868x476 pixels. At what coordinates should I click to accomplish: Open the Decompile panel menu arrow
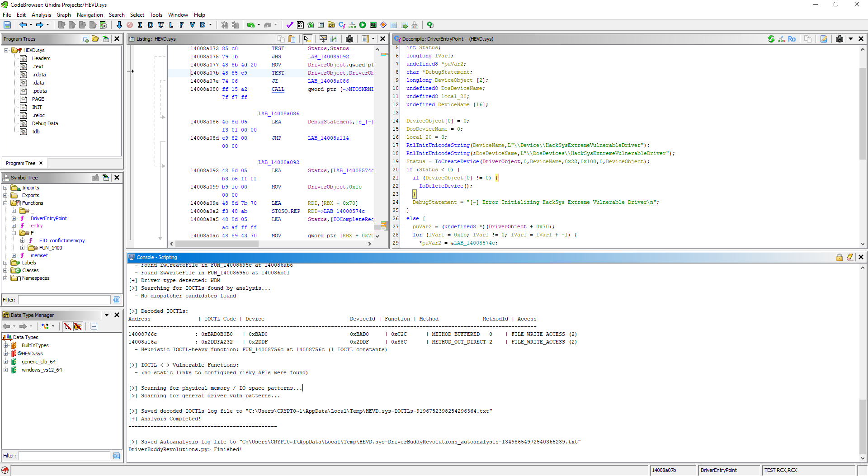pyautogui.click(x=851, y=39)
